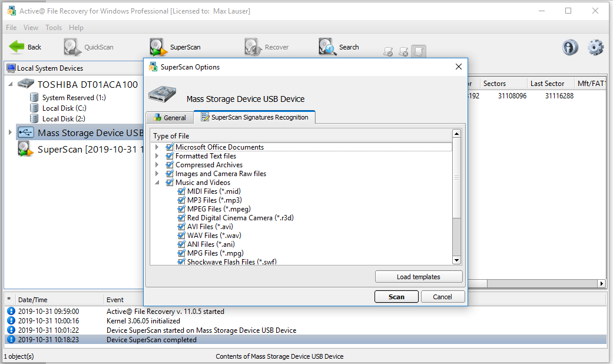Open settings gear icon in toolbar

coord(595,47)
